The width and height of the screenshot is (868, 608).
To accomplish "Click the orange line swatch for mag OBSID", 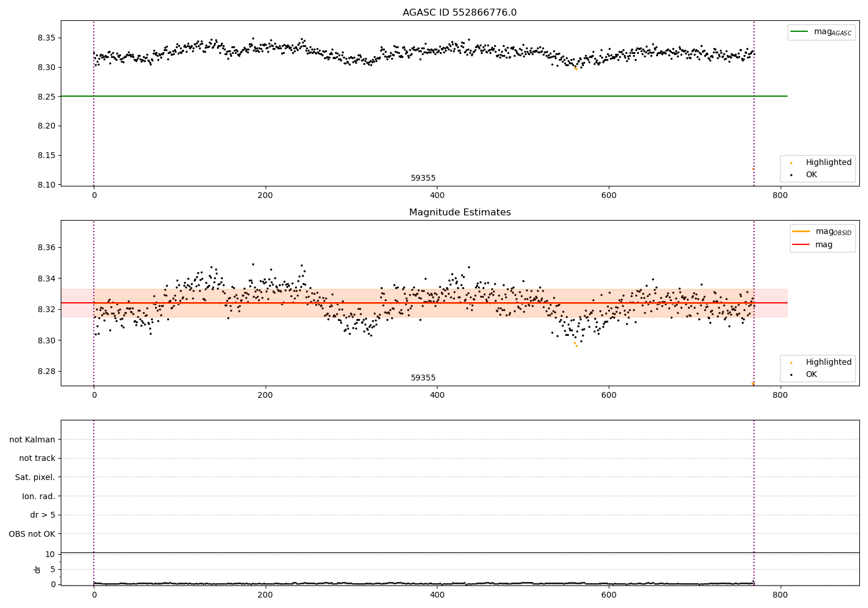I will pyautogui.click(x=801, y=232).
